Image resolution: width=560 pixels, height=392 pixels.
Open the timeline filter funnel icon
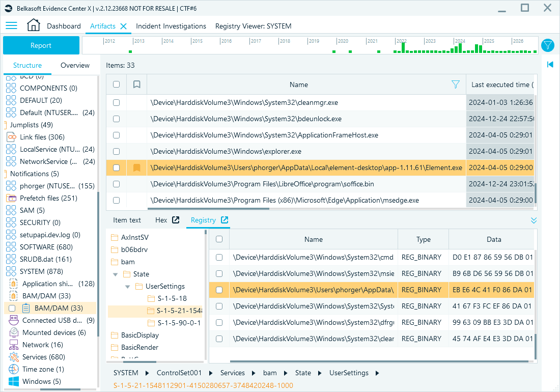[x=547, y=45]
